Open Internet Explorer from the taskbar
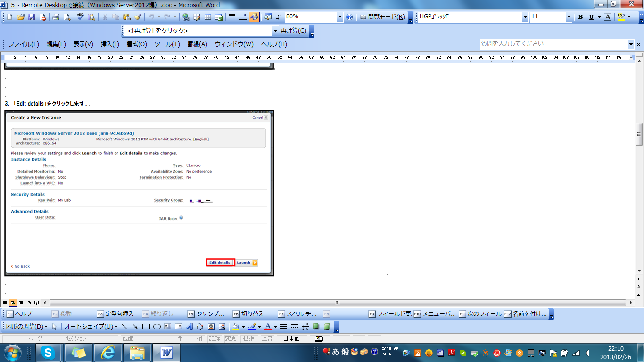This screenshot has height=362, width=644. 107,352
